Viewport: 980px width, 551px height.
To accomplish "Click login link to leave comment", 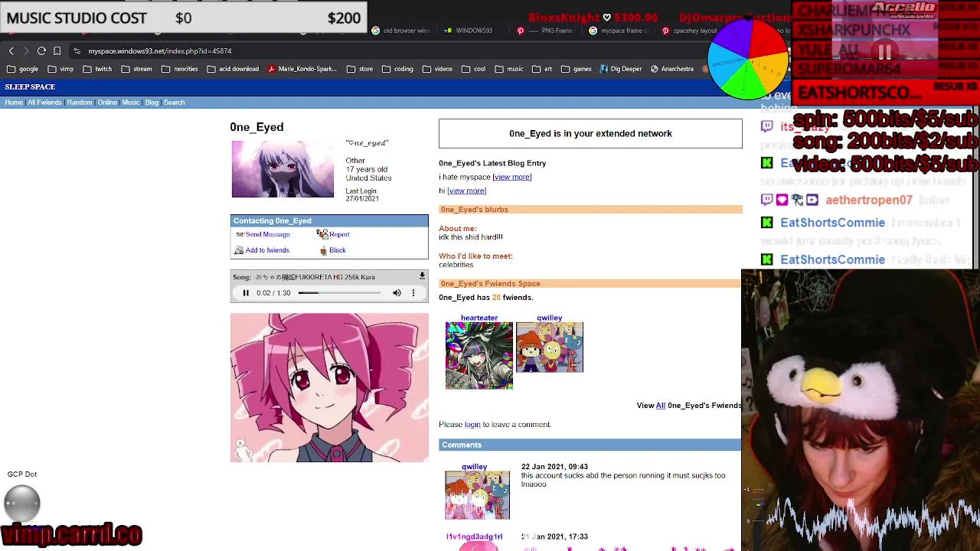I will [x=472, y=425].
